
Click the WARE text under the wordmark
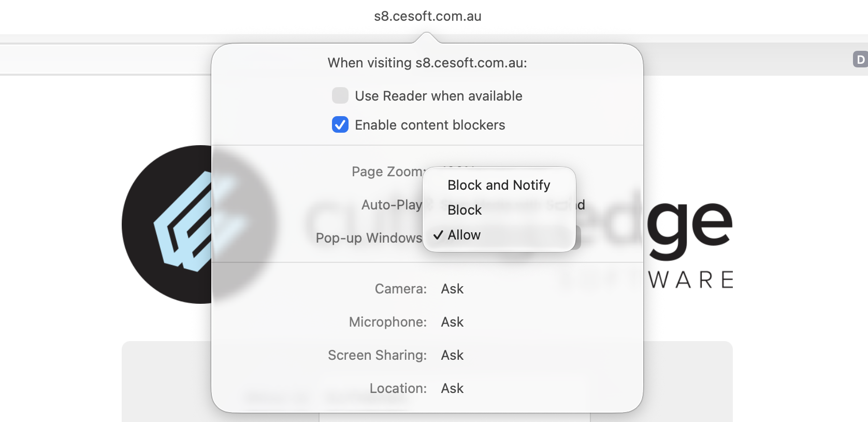pos(691,280)
